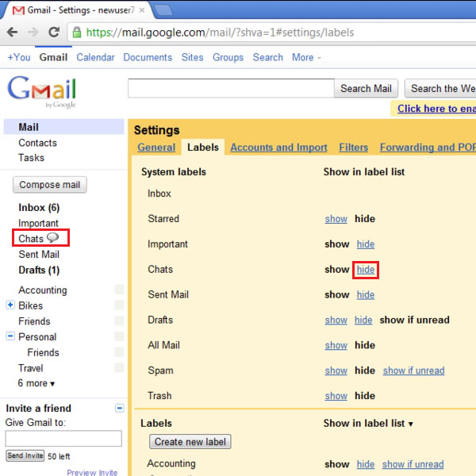Open Tasks in the left sidebar
The image size is (476, 476).
tap(31, 158)
